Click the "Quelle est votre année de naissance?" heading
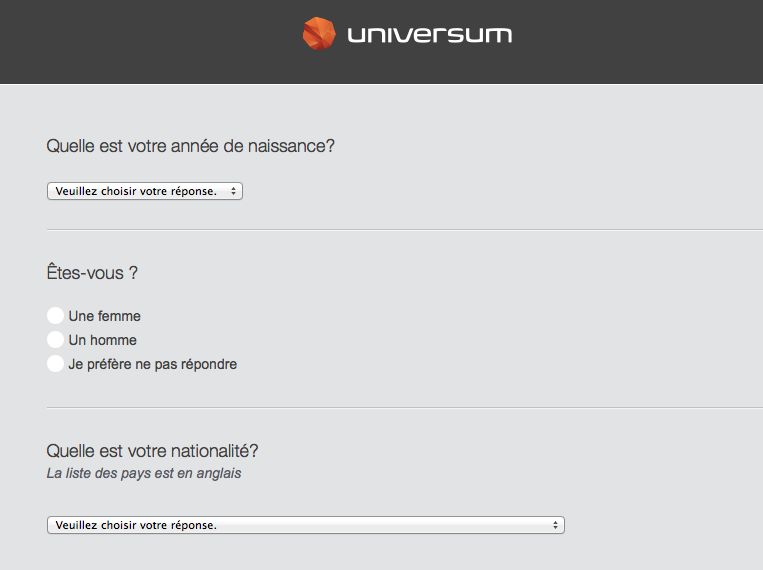Image resolution: width=763 pixels, height=570 pixels. [x=191, y=146]
